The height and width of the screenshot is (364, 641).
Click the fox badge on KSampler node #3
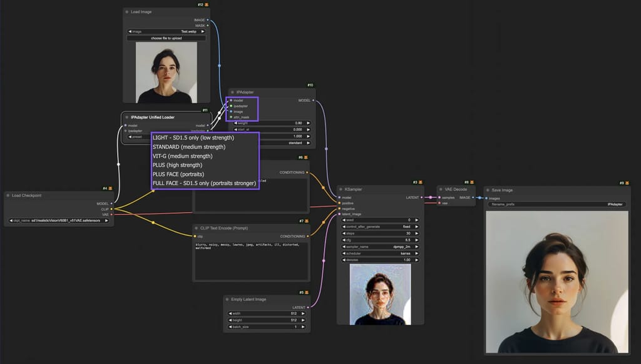pos(420,182)
